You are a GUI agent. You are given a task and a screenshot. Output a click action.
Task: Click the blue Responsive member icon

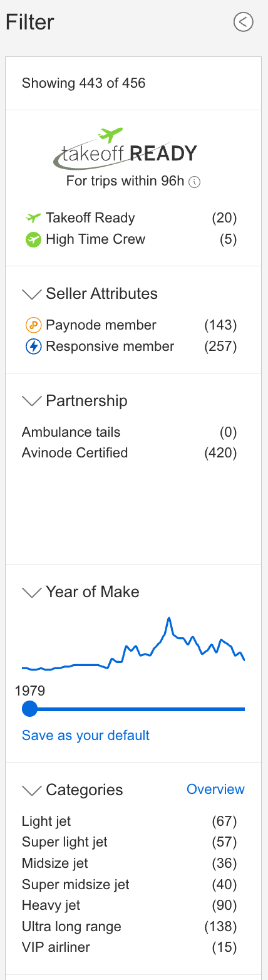point(33,347)
